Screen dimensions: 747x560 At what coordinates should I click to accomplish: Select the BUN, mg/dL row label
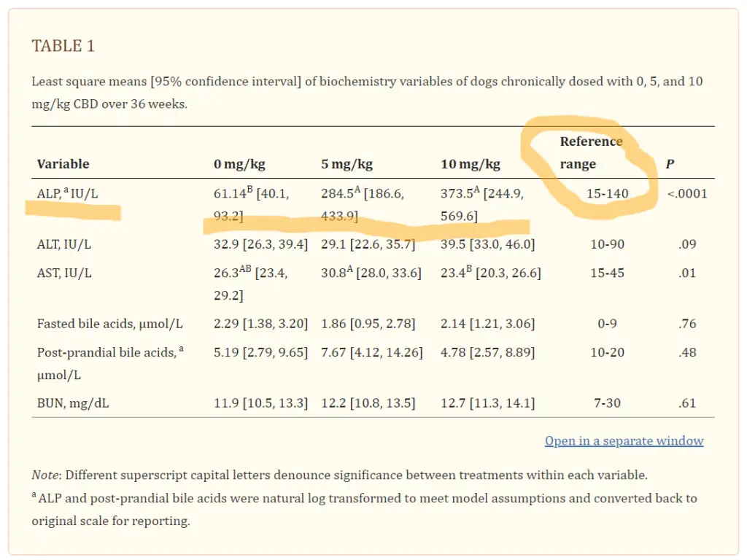click(73, 402)
